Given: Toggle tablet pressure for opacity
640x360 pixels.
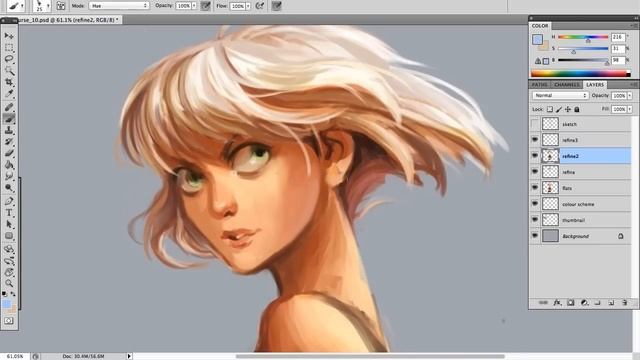Looking at the screenshot, I should click(x=205, y=6).
